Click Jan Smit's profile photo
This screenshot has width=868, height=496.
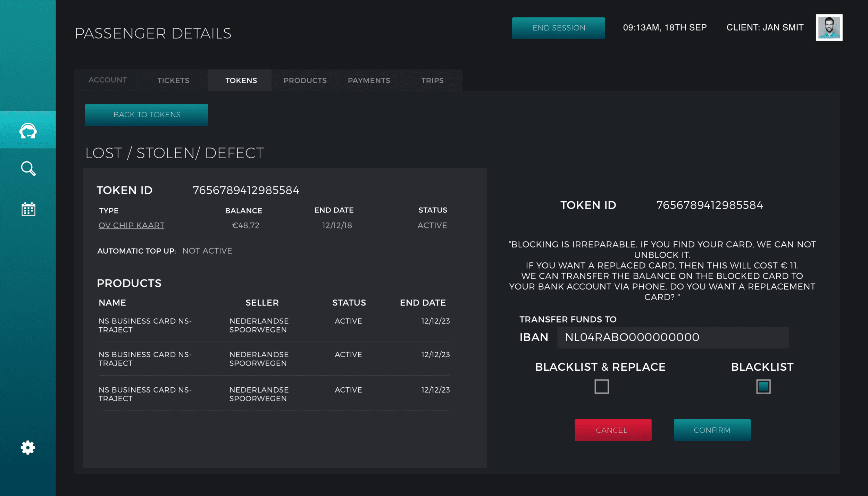tap(829, 27)
